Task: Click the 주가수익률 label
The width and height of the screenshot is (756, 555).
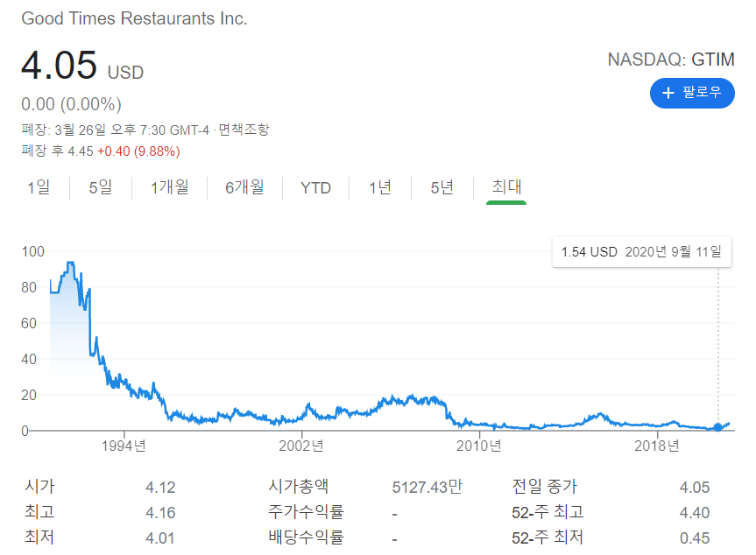Action: 306,511
